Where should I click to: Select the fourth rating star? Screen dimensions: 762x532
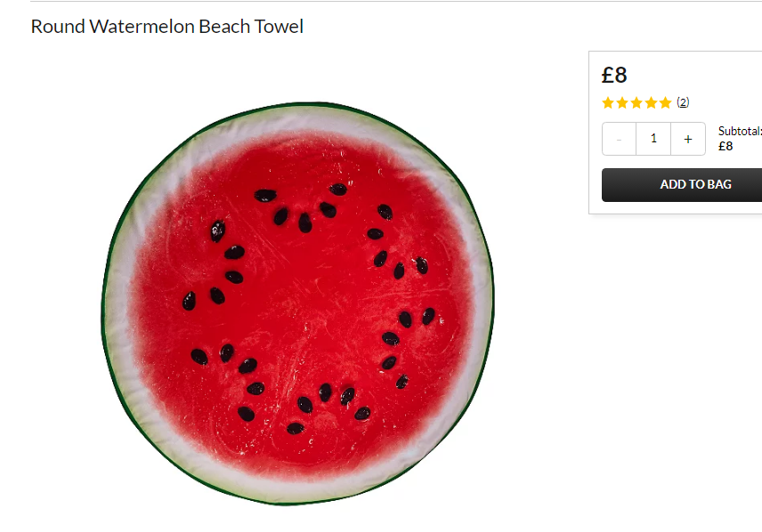[652, 102]
